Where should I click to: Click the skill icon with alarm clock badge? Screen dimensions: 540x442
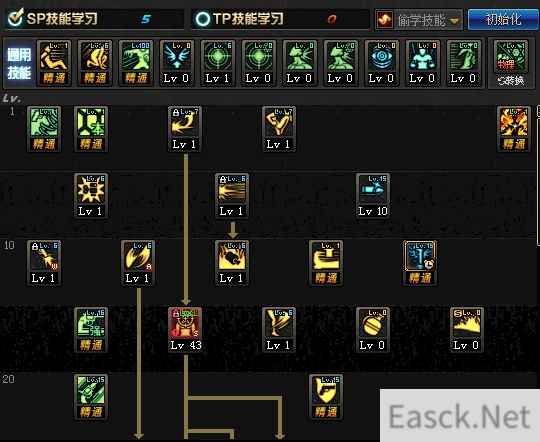(420, 263)
